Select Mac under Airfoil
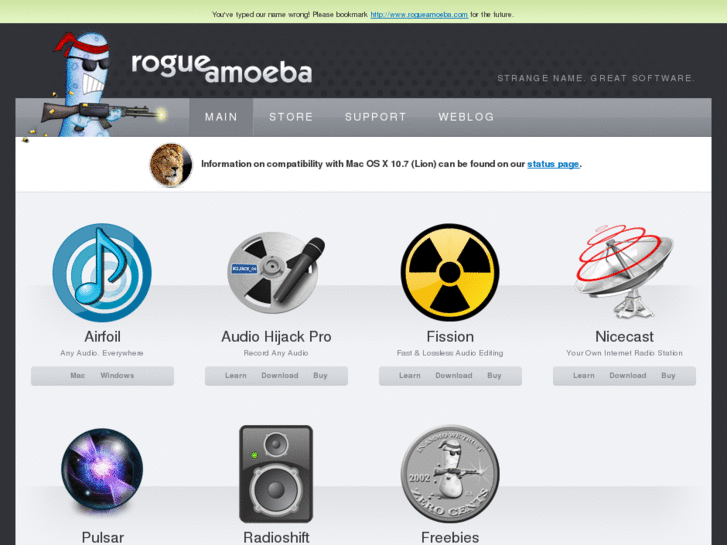The height and width of the screenshot is (545, 727). pos(77,375)
